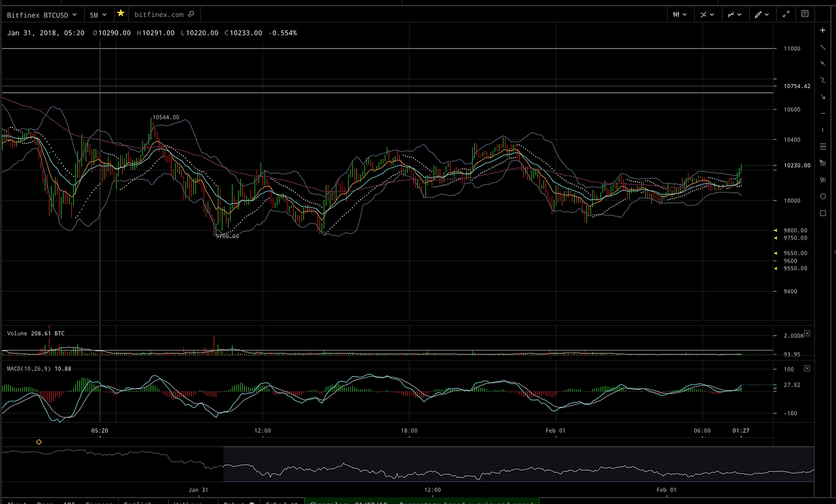The image size is (836, 504).
Task: Select the curved squiggle drawing tool
Action: click(x=822, y=80)
